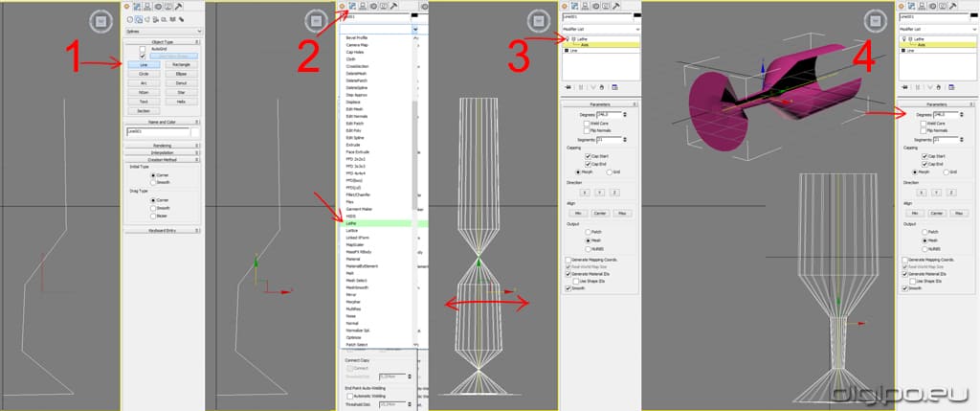
Task: Select the Geometry category icon in Create panel
Action: point(129,19)
